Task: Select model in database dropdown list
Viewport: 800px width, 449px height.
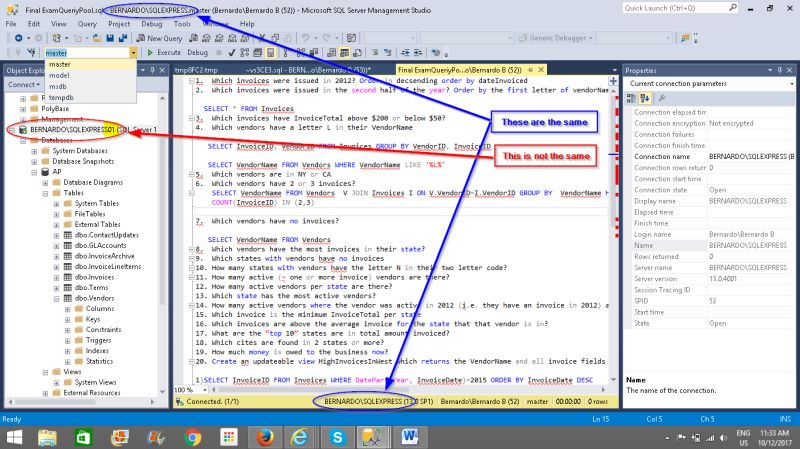Action: (90, 75)
